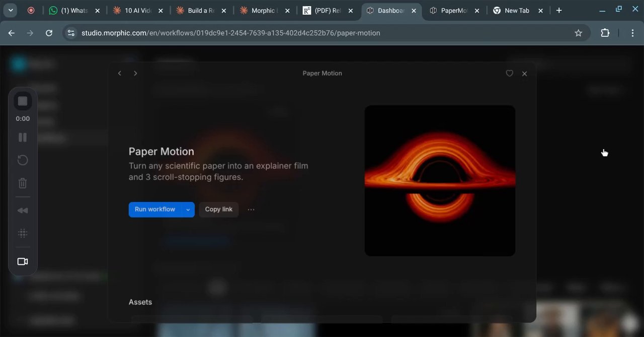
Task: Click the Run workflow button
Action: point(155,209)
